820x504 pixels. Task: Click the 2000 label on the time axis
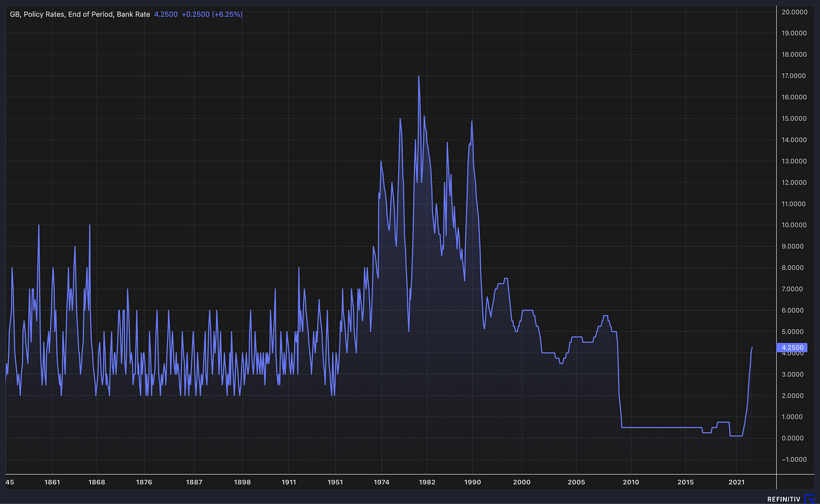522,483
